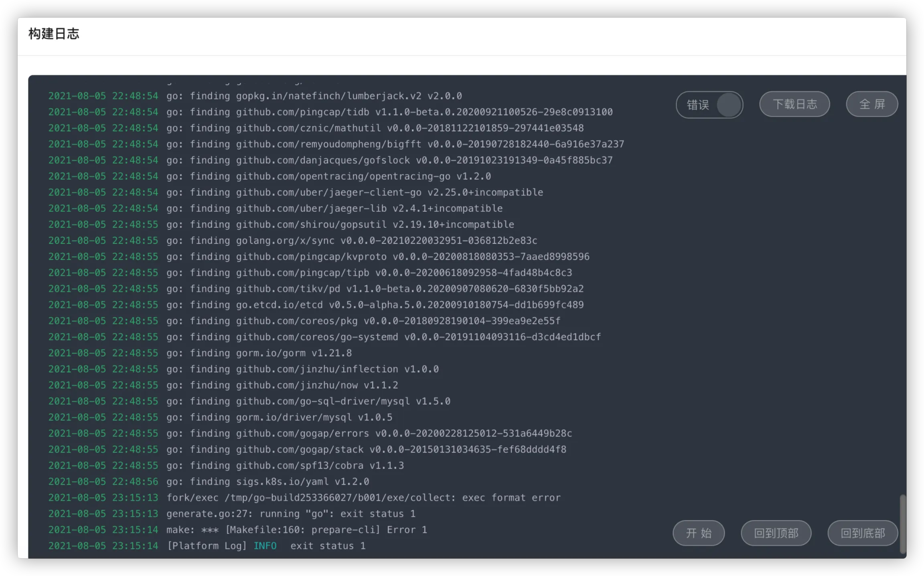Enter fullscreen with the 全屏 button
The height and width of the screenshot is (576, 924).
[x=871, y=104]
